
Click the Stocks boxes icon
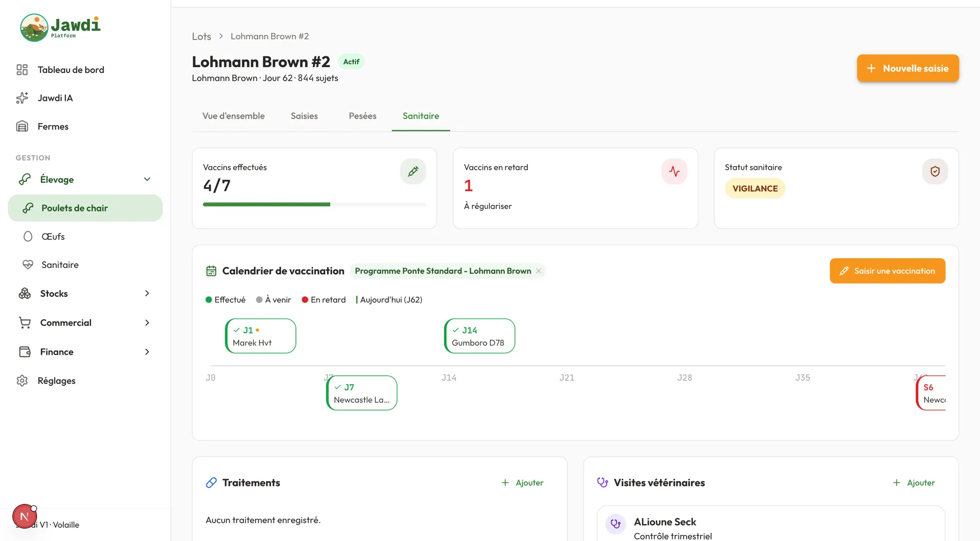point(24,294)
